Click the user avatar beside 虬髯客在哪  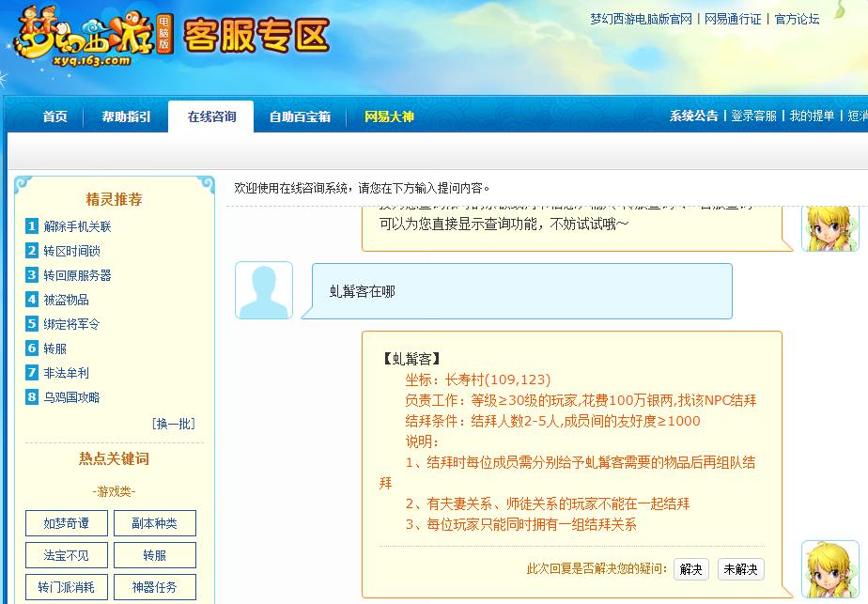[264, 290]
